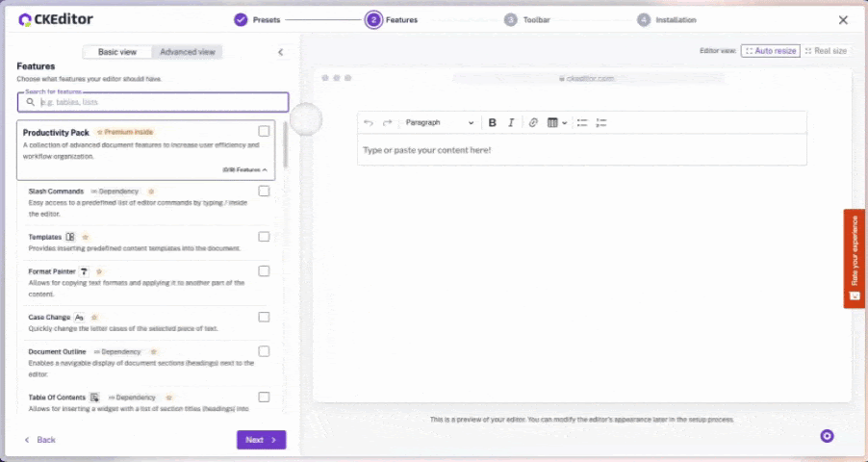
Task: Toggle italic formatting in the editor
Action: 511,123
